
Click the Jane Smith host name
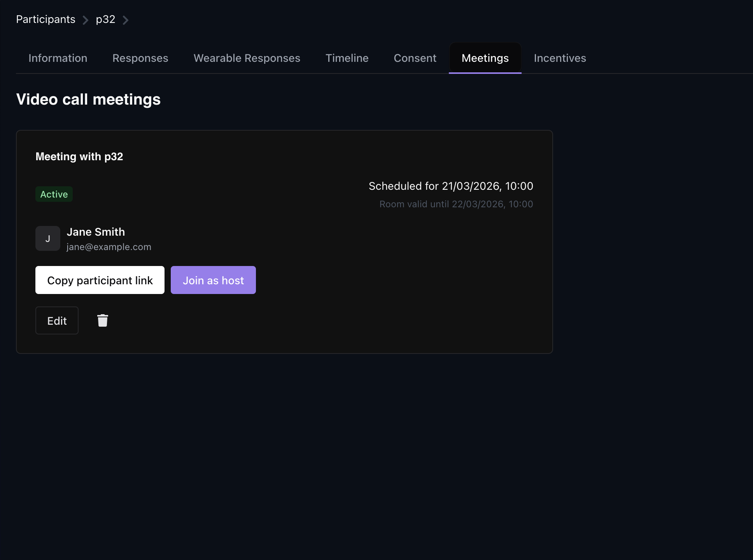point(96,232)
